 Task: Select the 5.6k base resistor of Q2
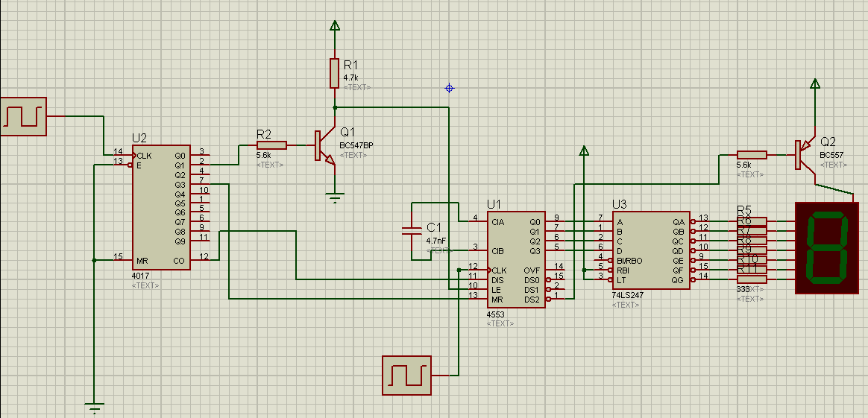(752, 155)
